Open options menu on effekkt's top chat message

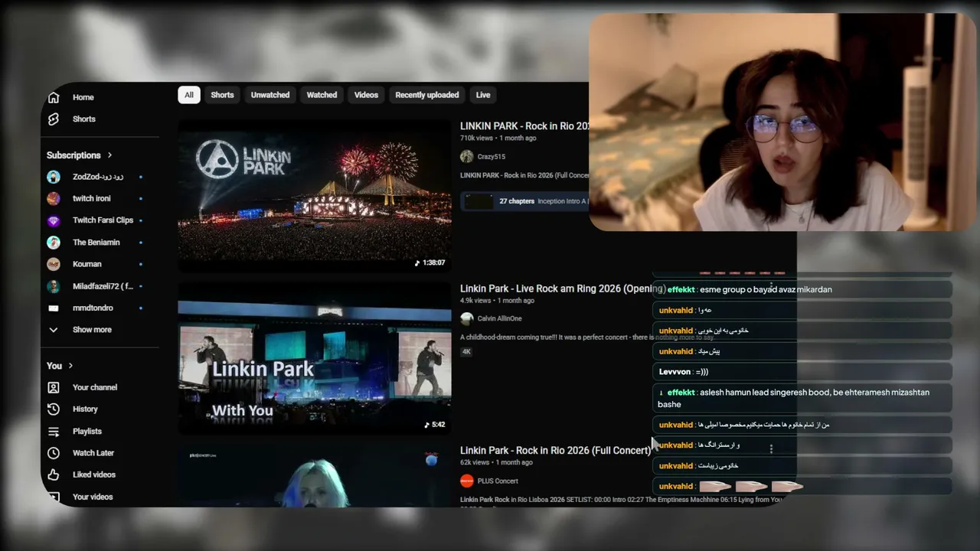tap(771, 288)
